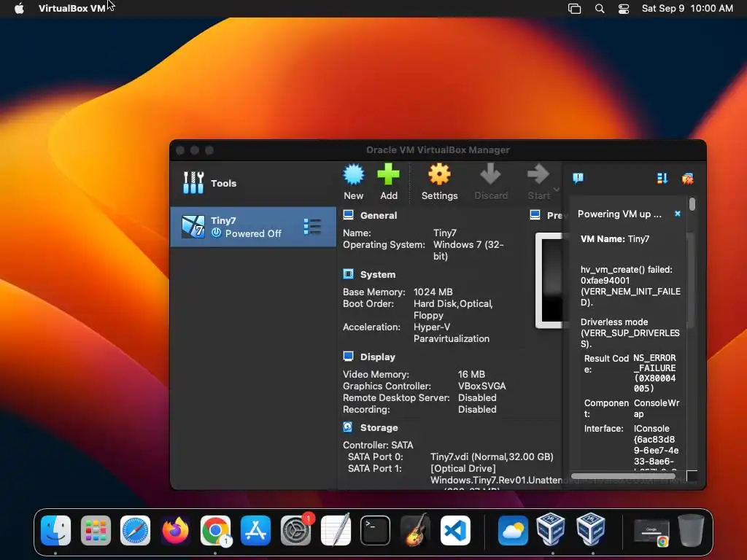Click the clear all notifications icon
747x560 pixels.
coord(687,179)
